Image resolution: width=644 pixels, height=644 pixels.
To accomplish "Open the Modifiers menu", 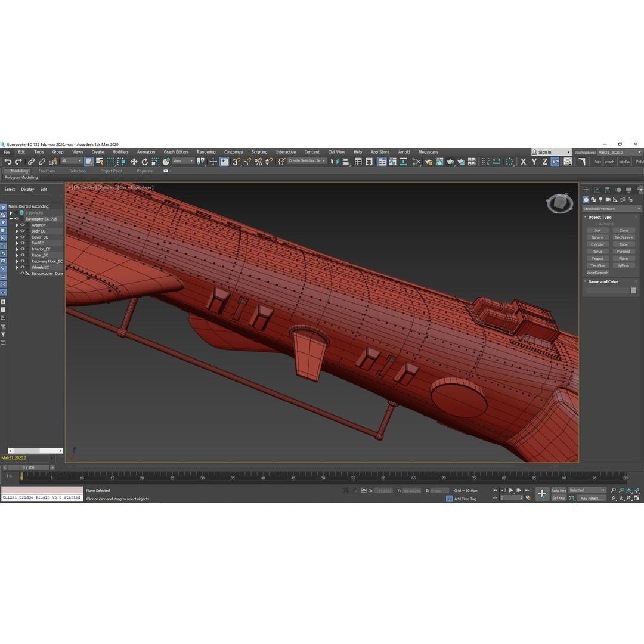I will (x=120, y=152).
